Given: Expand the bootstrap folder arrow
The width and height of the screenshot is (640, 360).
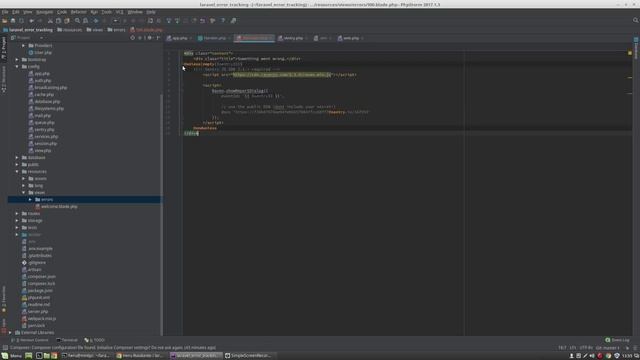Looking at the screenshot, I should pyautogui.click(x=17, y=60).
